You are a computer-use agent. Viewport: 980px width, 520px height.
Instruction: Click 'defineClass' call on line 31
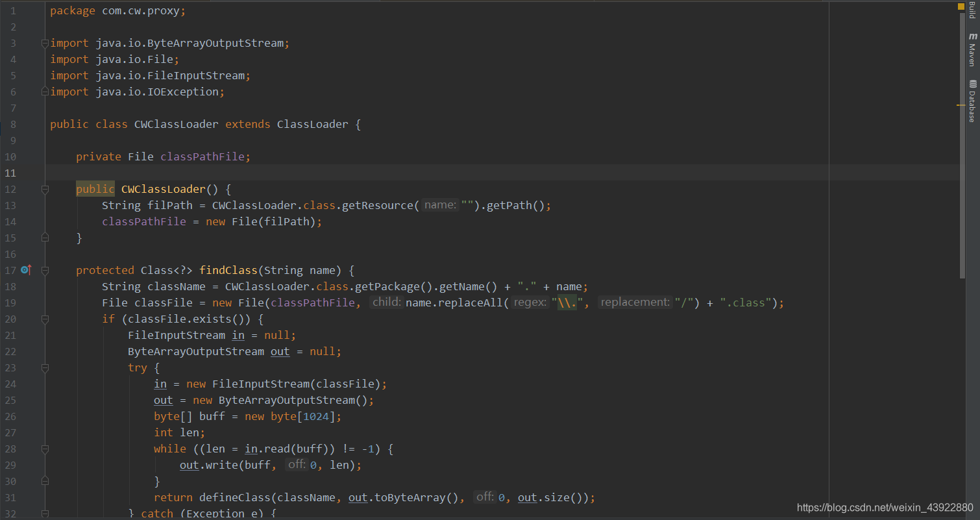click(x=235, y=498)
